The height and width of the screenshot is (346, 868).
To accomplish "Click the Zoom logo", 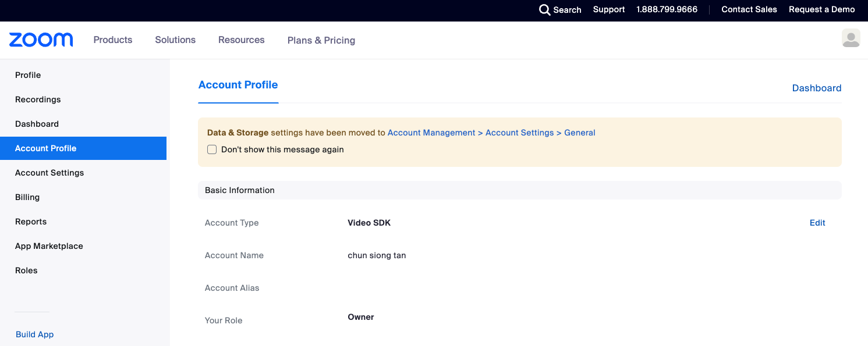I will [41, 40].
